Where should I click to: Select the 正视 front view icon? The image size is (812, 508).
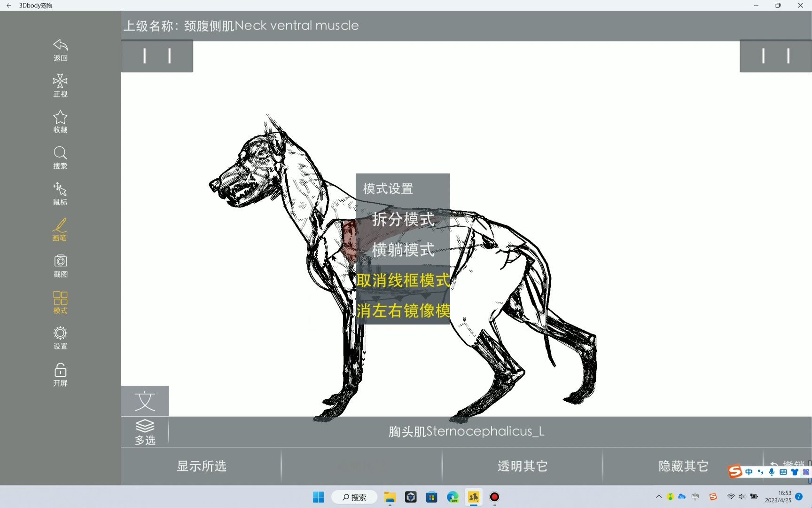(x=60, y=86)
